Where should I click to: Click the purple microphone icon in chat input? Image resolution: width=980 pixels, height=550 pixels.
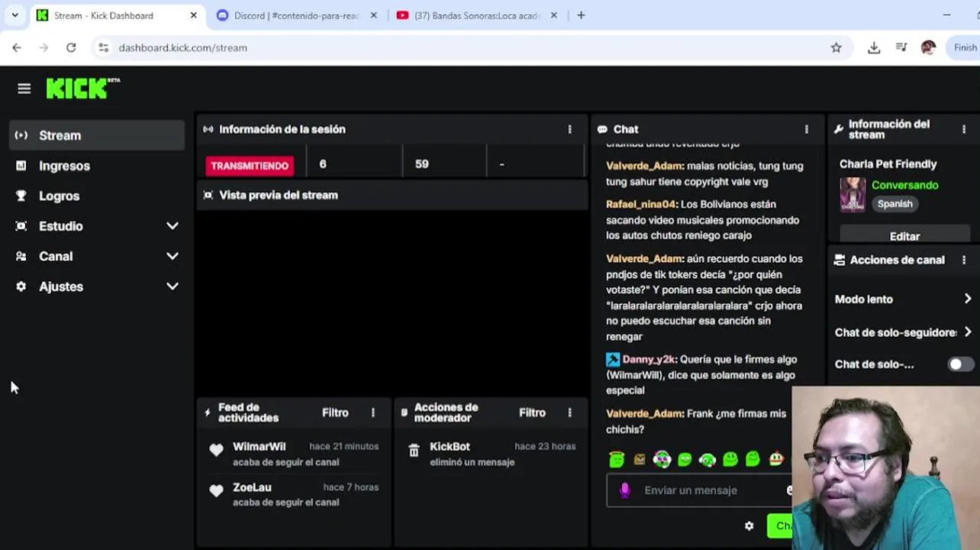pos(625,490)
